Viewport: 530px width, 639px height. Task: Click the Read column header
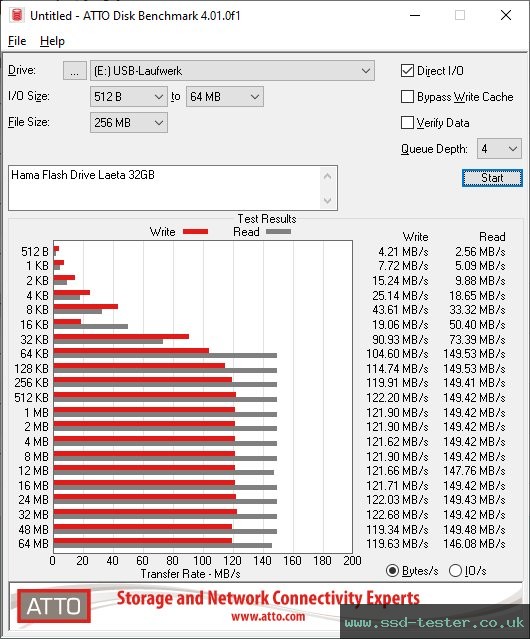[492, 237]
